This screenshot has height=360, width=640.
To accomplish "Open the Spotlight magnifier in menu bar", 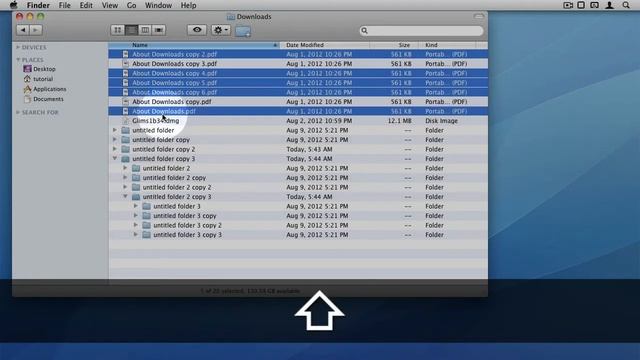I will pyautogui.click(x=626, y=5).
